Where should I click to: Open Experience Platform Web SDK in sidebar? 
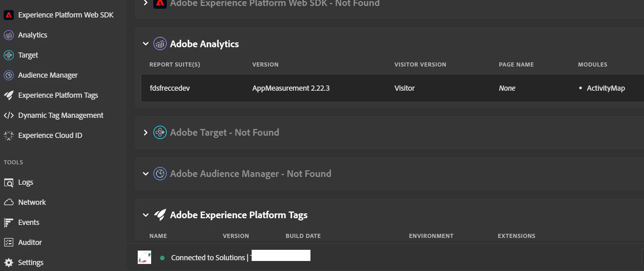(66, 15)
